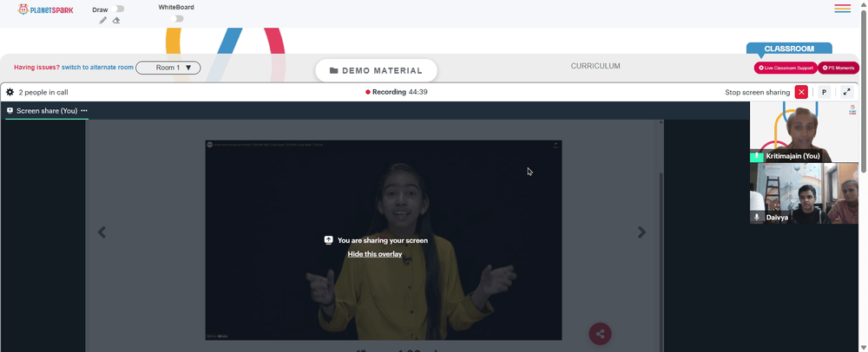Select the eraser tool
868x352 pixels.
coord(116,21)
